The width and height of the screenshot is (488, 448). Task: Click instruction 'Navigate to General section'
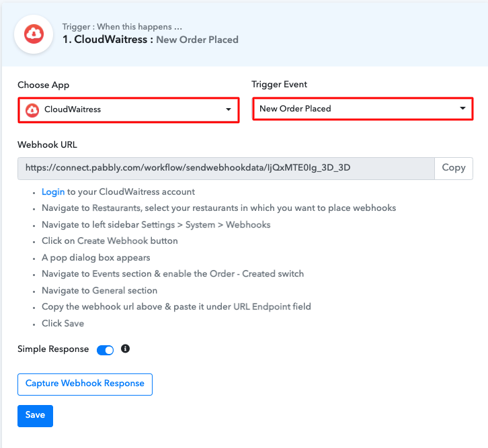point(99,291)
